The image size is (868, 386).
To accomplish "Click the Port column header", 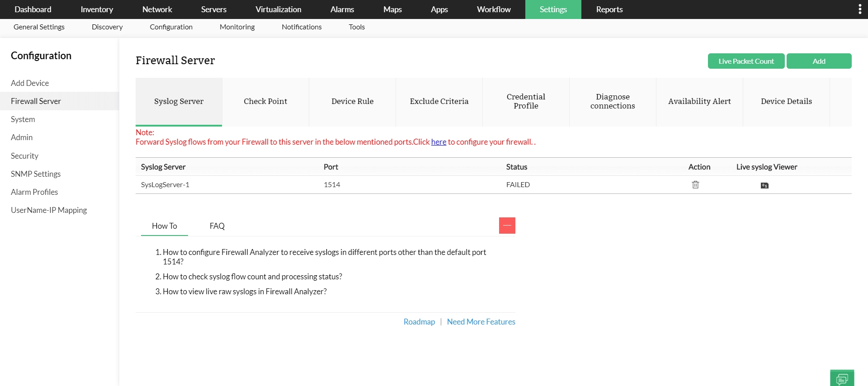I will click(x=331, y=167).
